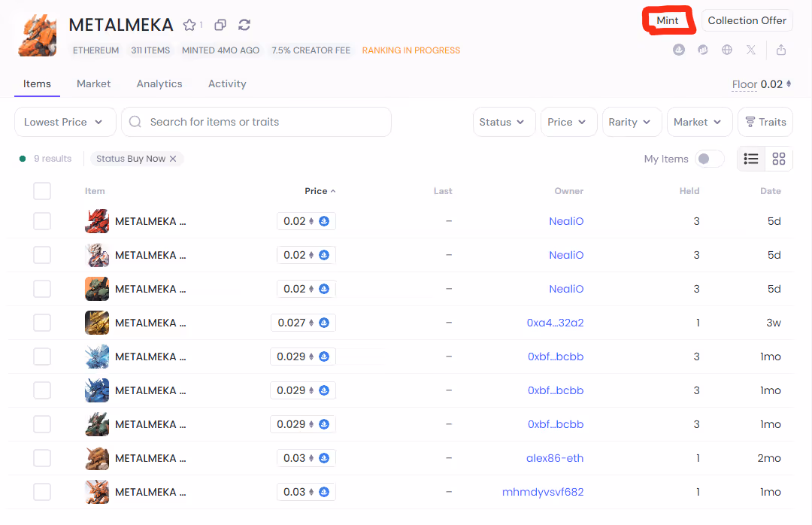Expand the Status filter dropdown
The height and width of the screenshot is (525, 812).
click(x=504, y=122)
